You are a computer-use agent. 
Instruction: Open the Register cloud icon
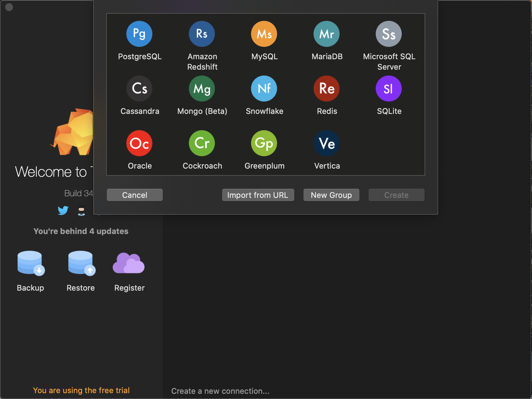[x=129, y=263]
